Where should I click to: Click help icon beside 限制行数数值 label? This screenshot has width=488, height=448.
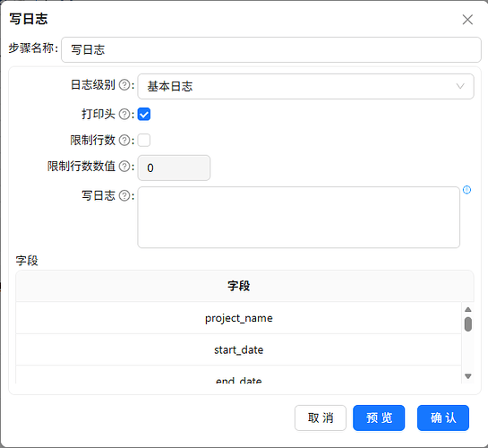[124, 167]
